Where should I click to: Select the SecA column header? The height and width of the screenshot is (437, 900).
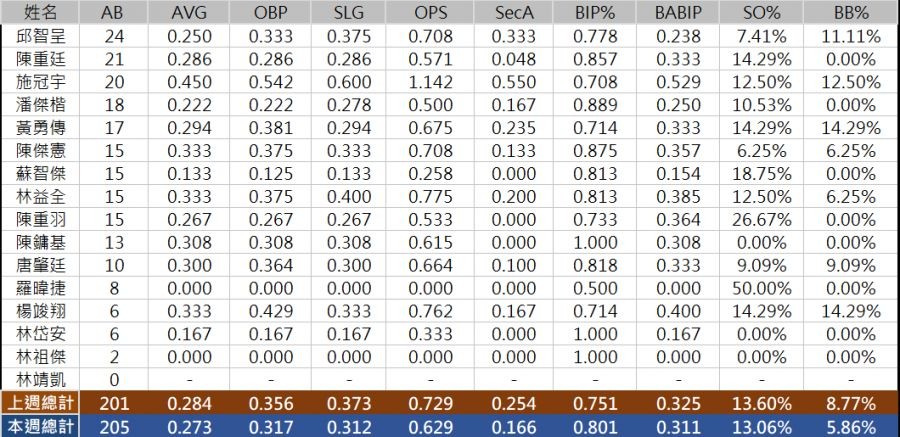click(515, 12)
